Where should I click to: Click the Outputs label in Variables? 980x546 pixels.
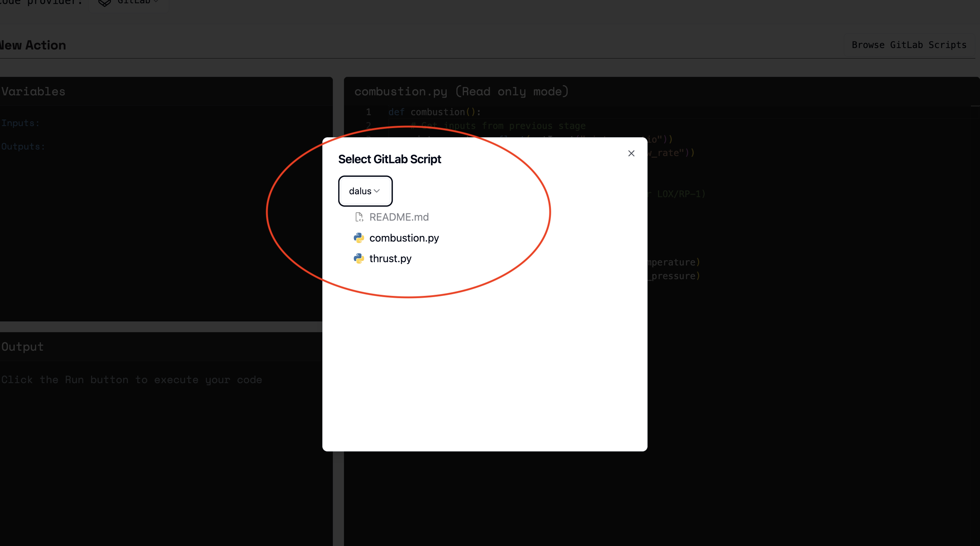click(23, 146)
